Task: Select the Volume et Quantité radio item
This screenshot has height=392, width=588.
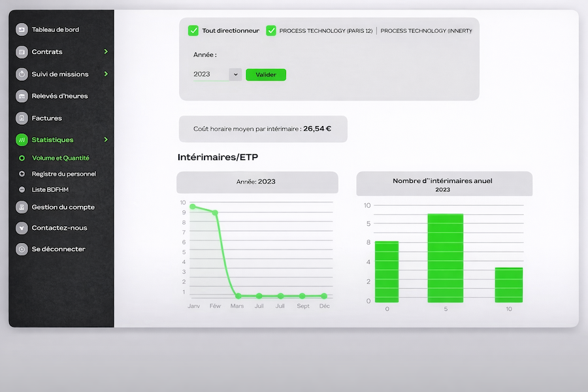Action: (x=22, y=158)
